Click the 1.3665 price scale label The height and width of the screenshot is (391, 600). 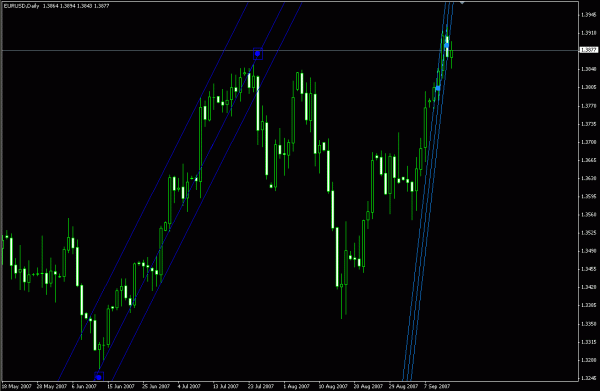(x=589, y=160)
